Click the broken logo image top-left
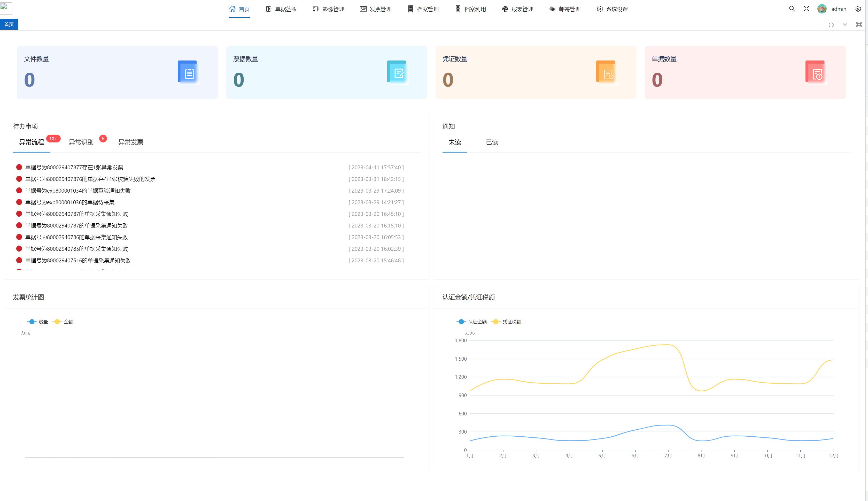Image resolution: width=868 pixels, height=501 pixels. [6, 8]
